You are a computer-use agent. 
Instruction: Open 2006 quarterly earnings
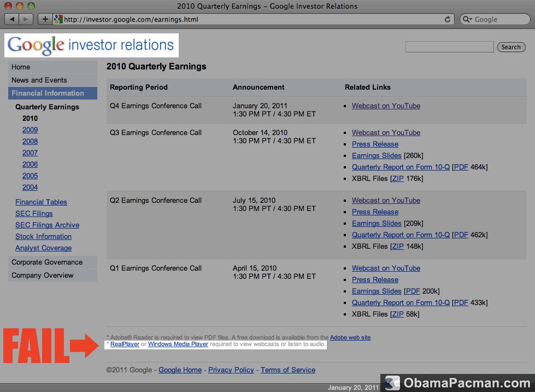point(30,164)
